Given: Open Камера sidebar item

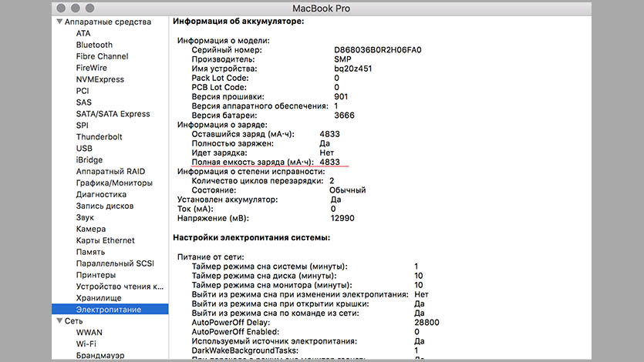Looking at the screenshot, I should (91, 229).
